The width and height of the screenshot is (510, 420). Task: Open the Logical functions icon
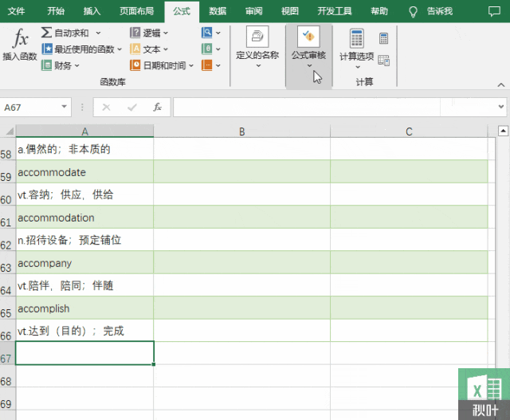(135, 33)
